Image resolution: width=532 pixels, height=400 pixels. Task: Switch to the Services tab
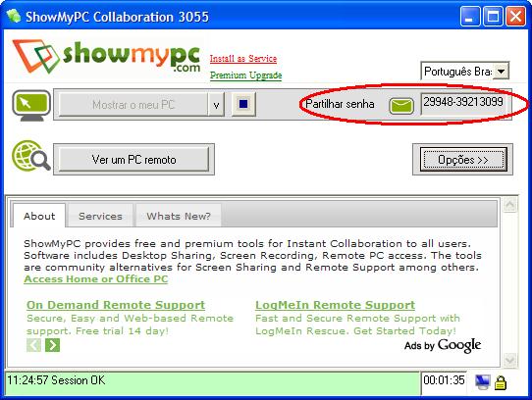100,216
